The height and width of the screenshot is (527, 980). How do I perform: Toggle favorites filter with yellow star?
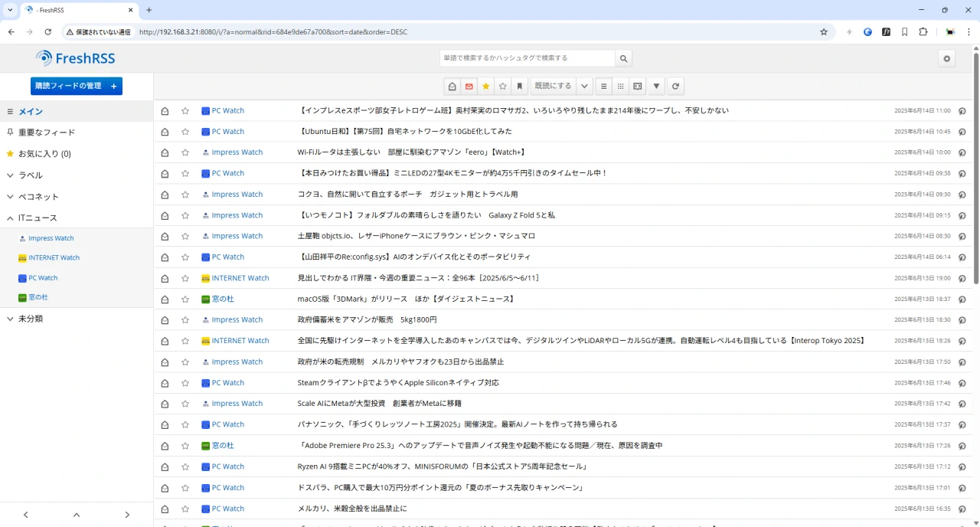point(485,87)
